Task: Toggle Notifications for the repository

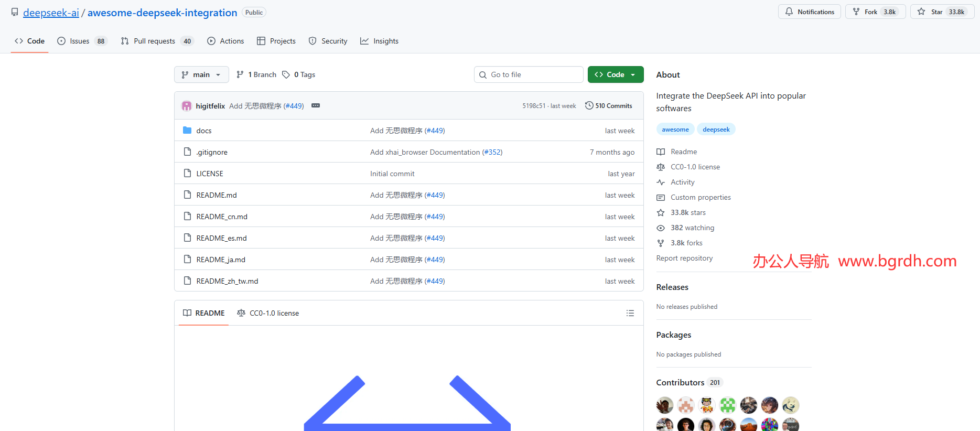Action: coord(809,12)
